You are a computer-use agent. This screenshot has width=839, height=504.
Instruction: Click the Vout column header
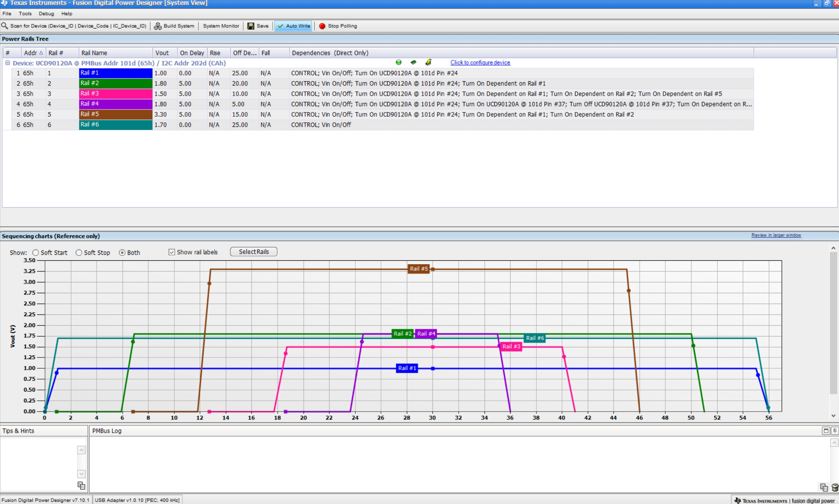(x=165, y=53)
